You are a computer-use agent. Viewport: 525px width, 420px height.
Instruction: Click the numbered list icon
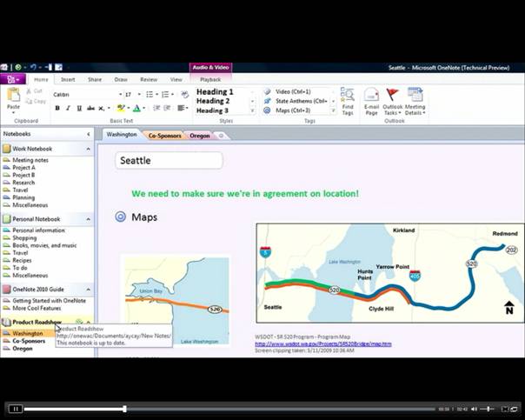(x=165, y=95)
